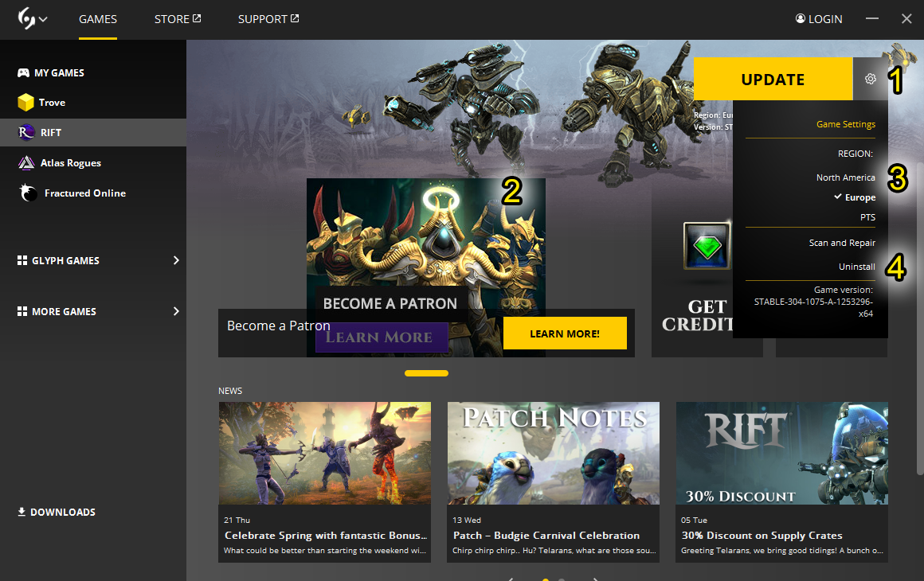Click the GLYPH GAMES grid icon
The height and width of the screenshot is (581, 924).
click(22, 260)
